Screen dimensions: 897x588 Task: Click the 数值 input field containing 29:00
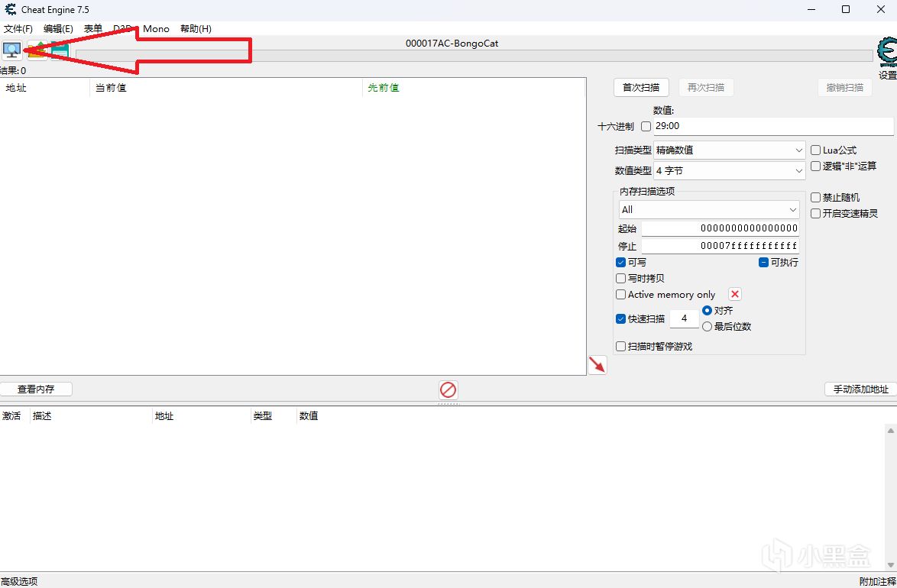(x=773, y=127)
